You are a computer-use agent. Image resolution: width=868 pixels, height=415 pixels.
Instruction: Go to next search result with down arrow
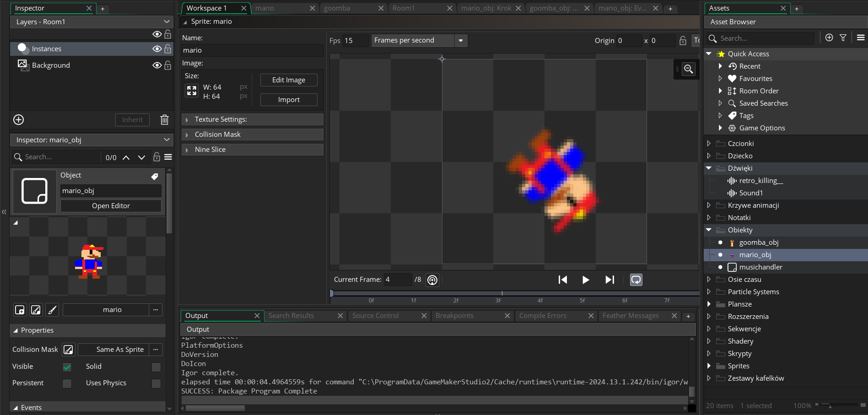pos(141,157)
